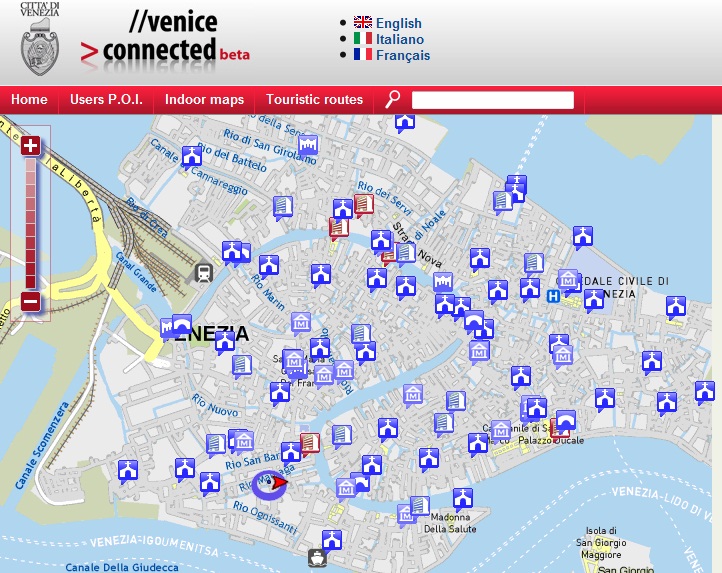Click the blue circle current-location marker
This screenshot has width=722, height=573.
(x=269, y=485)
